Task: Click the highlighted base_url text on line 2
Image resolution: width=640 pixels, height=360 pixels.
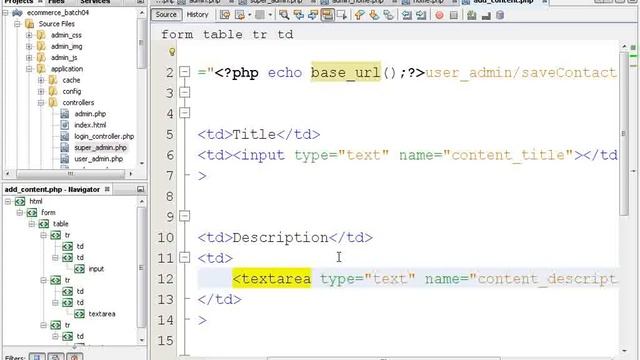Action: 345,72
